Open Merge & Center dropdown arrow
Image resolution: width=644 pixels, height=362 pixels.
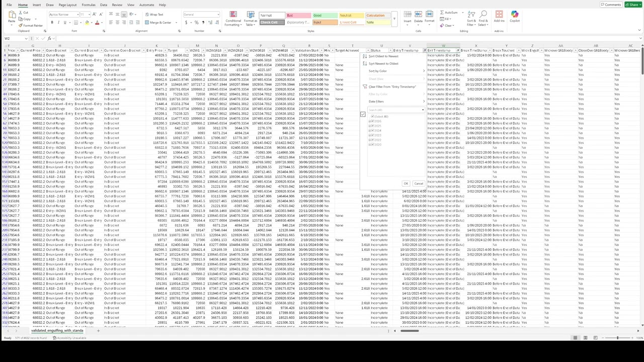(176, 23)
